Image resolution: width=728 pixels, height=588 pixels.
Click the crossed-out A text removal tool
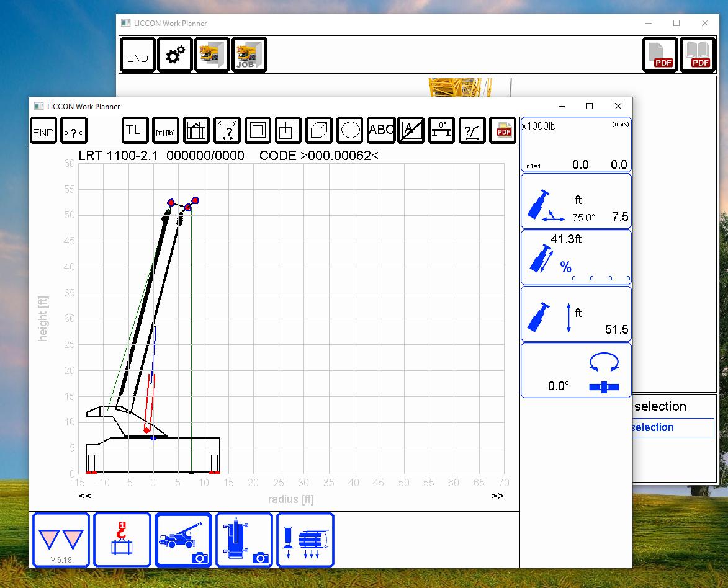click(411, 130)
